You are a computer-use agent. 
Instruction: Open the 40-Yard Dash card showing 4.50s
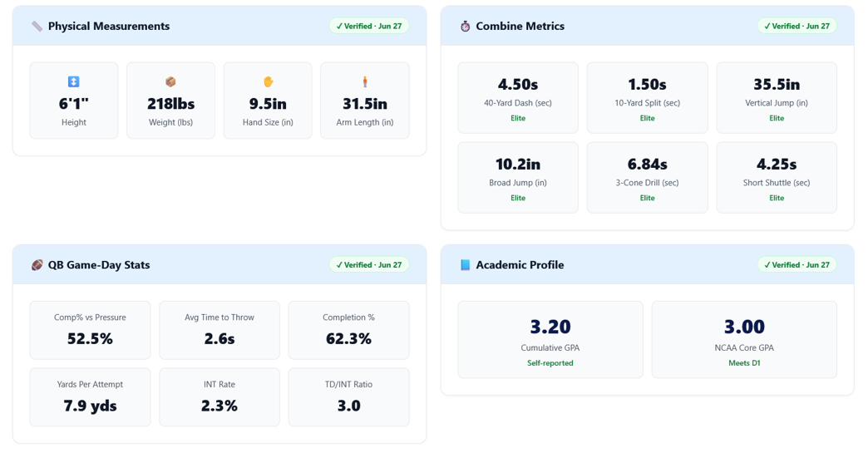pos(518,98)
